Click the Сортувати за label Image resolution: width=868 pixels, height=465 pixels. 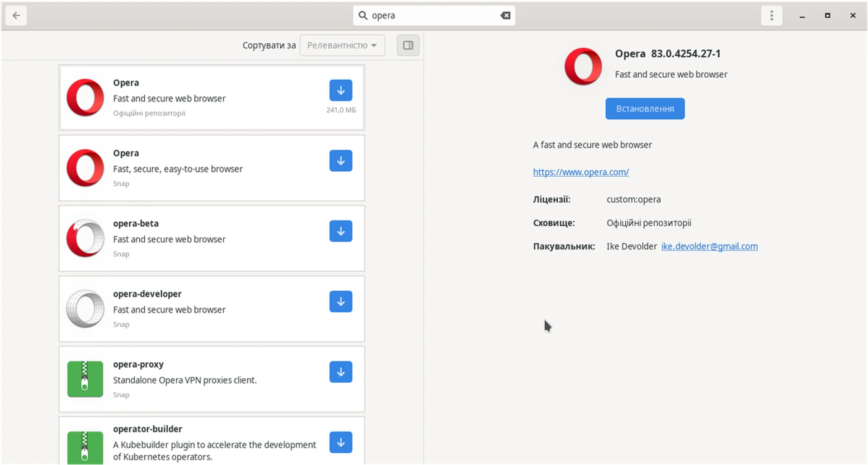pyautogui.click(x=269, y=45)
